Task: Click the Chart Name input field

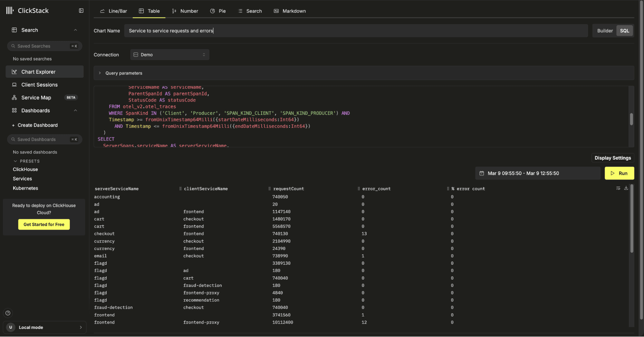Action: 356,31
